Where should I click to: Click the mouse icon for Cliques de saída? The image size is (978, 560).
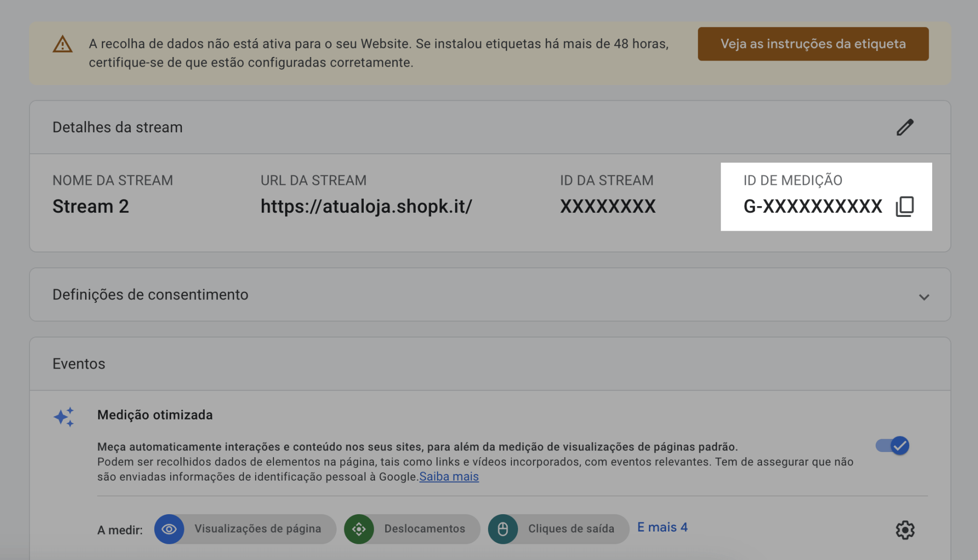click(x=503, y=529)
